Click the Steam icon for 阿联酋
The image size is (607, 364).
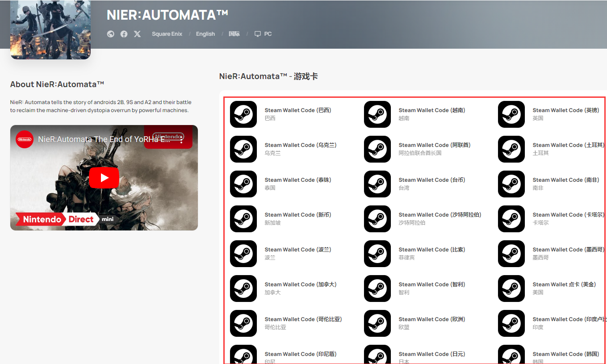377,149
